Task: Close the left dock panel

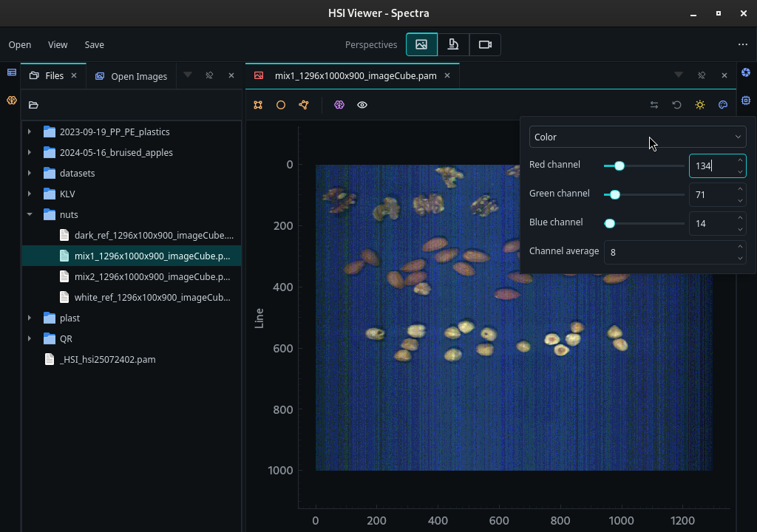Action: 231,75
